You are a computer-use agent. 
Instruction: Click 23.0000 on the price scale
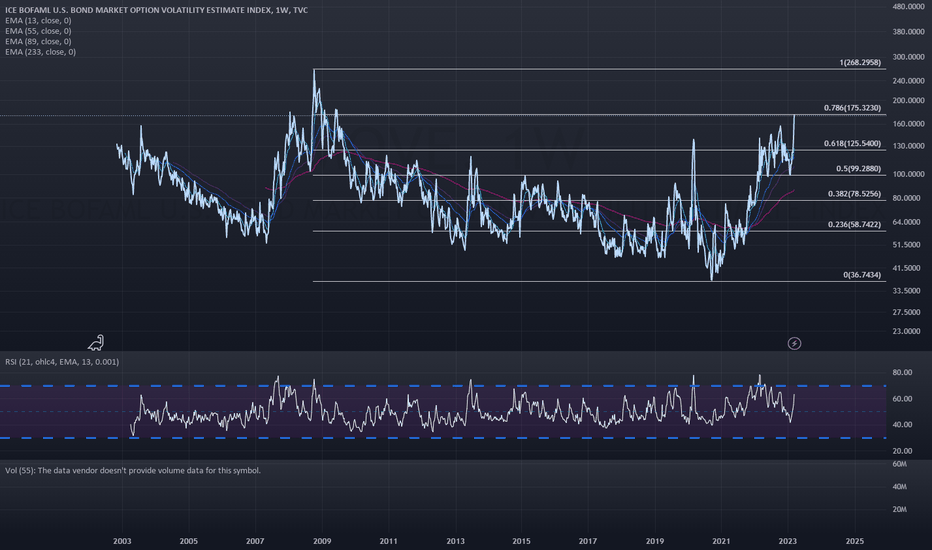908,331
